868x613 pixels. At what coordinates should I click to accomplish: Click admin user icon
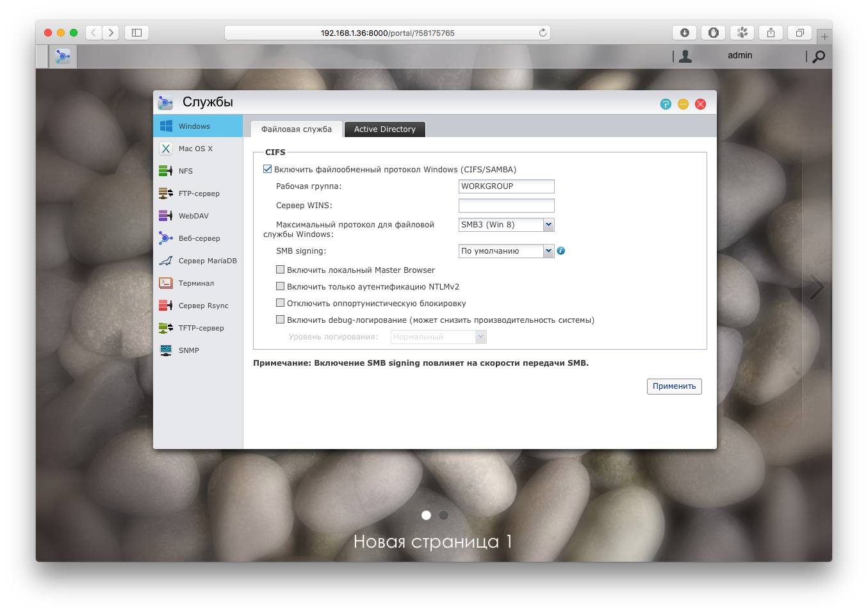tap(685, 56)
